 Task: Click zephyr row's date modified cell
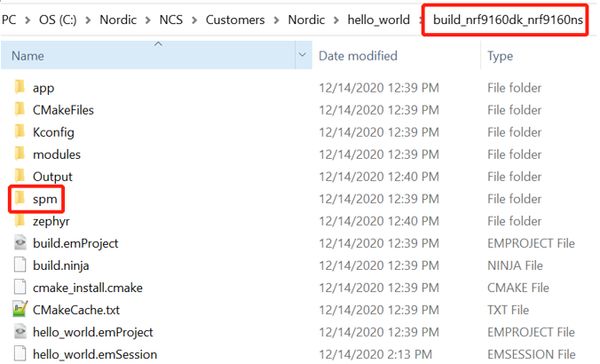(x=379, y=221)
